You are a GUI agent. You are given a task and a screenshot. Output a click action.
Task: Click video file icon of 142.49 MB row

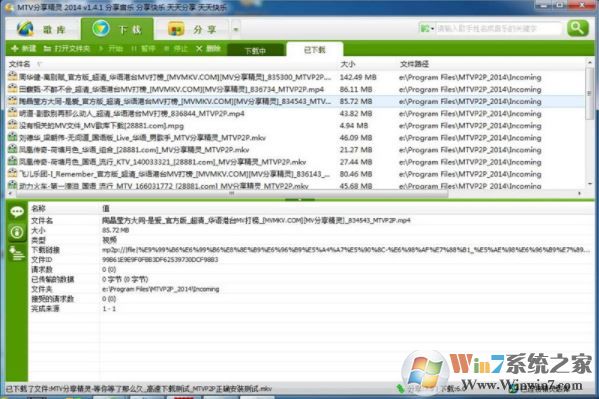tap(13, 77)
